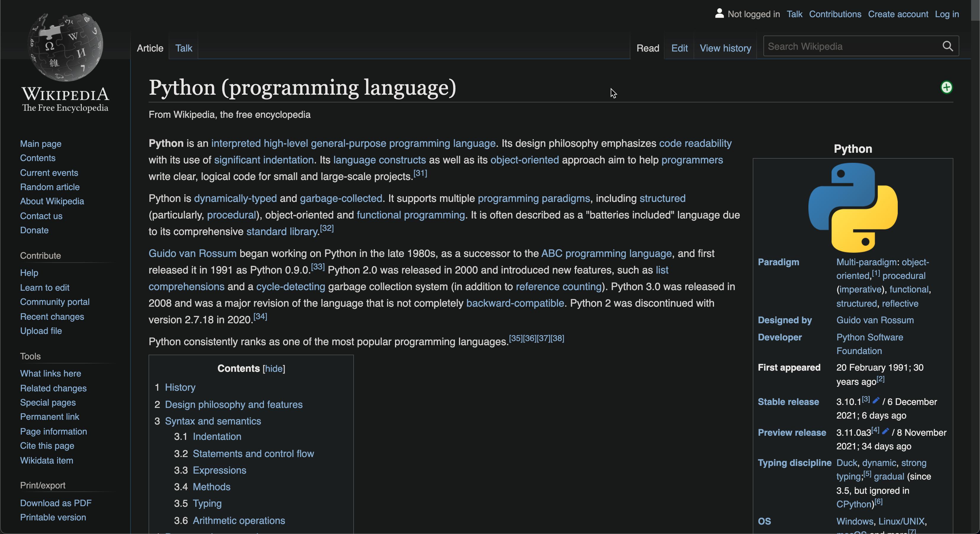Click the code readability hyperlink
This screenshot has height=534, width=980.
click(695, 143)
